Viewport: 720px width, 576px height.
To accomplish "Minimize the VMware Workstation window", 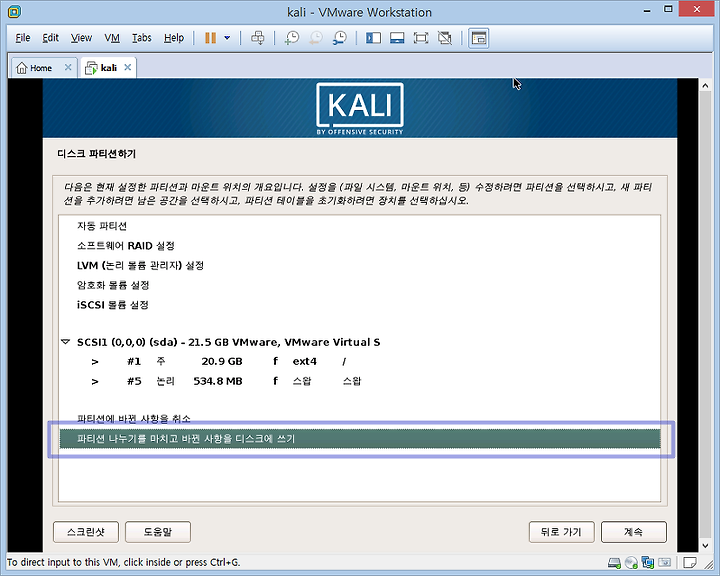I will point(647,10).
